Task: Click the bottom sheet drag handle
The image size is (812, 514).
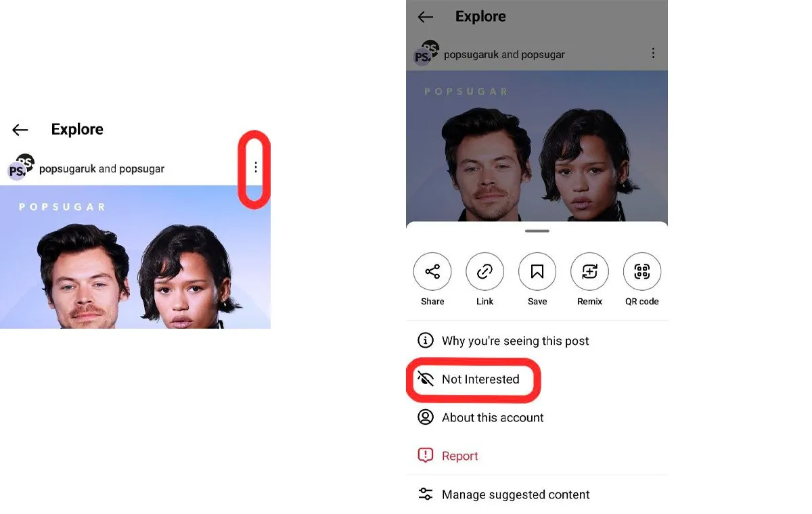Action: (537, 231)
